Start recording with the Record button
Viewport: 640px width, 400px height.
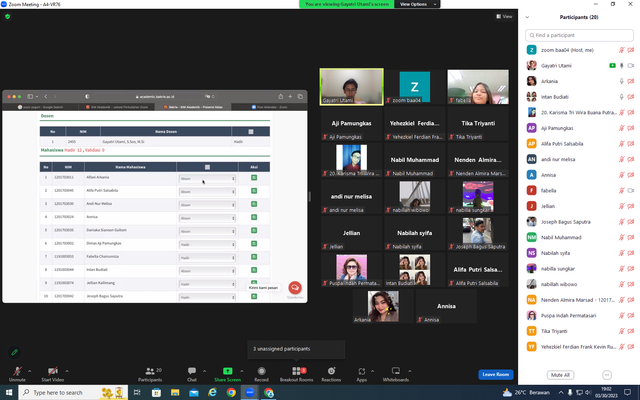coord(261,373)
